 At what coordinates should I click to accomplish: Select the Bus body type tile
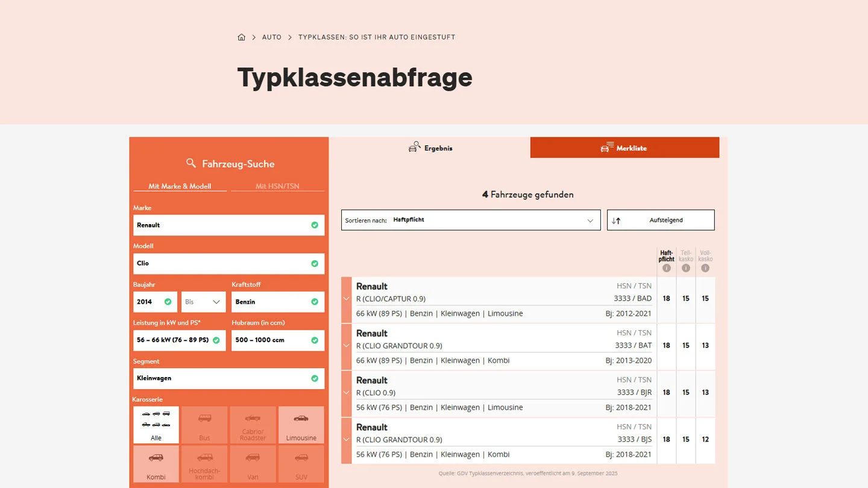[x=204, y=425]
